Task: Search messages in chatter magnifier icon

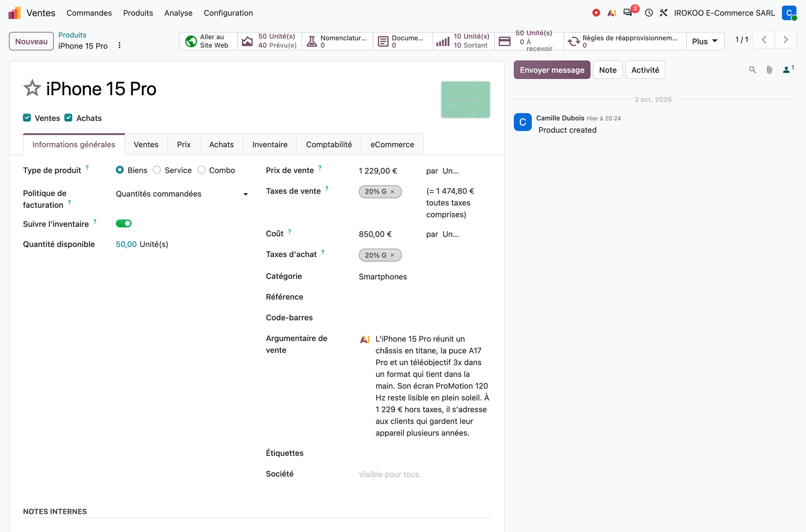Action: click(x=753, y=70)
